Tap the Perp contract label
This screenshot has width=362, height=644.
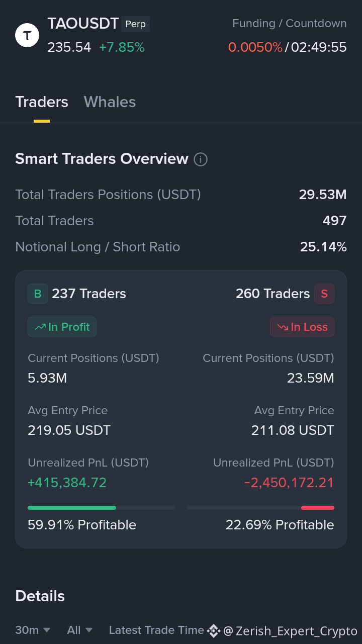tap(136, 24)
